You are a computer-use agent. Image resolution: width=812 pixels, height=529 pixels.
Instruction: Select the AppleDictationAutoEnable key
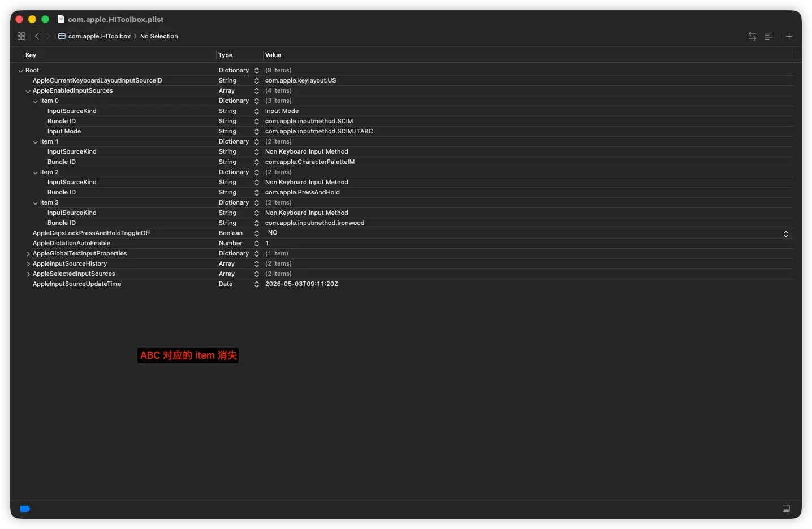pyautogui.click(x=71, y=243)
